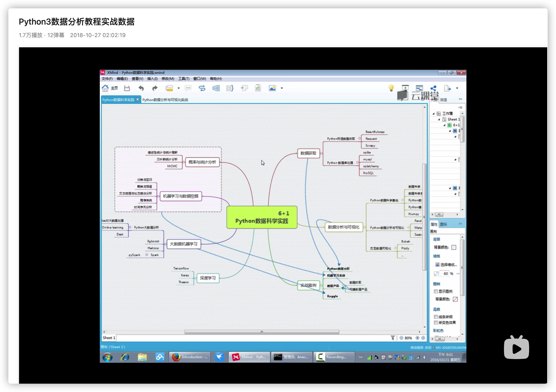556x392 pixels.
Task: Click the 选择墙纸... button
Action: click(446, 265)
